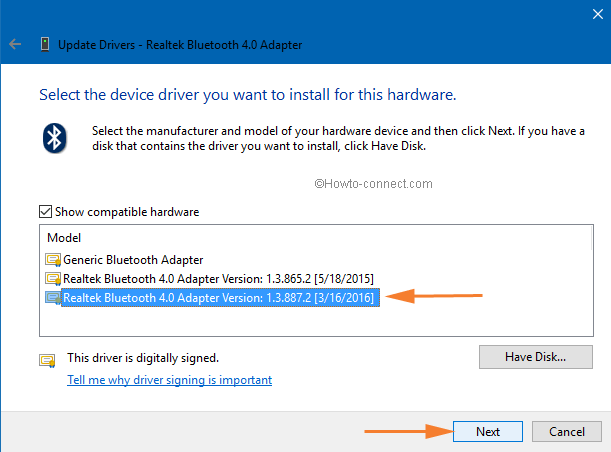The image size is (611, 452).
Task: Open Tell me why driver signing is important
Action: pyautogui.click(x=170, y=380)
